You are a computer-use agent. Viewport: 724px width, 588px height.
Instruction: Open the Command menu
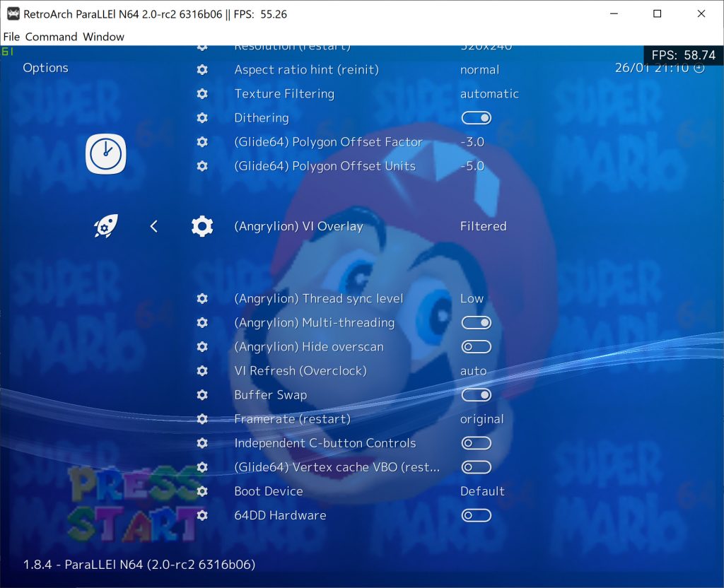pos(51,37)
